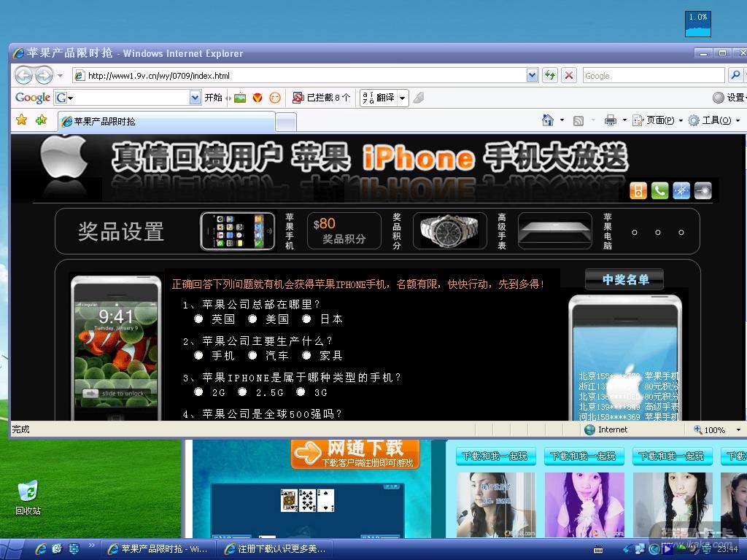
Task: Open Recycle Bin on desktop
Action: (x=28, y=498)
